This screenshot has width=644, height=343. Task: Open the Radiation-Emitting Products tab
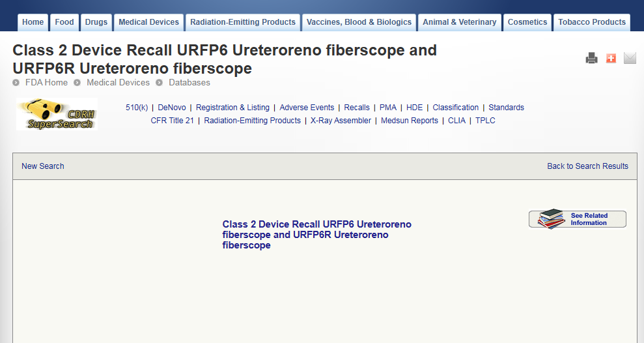243,22
